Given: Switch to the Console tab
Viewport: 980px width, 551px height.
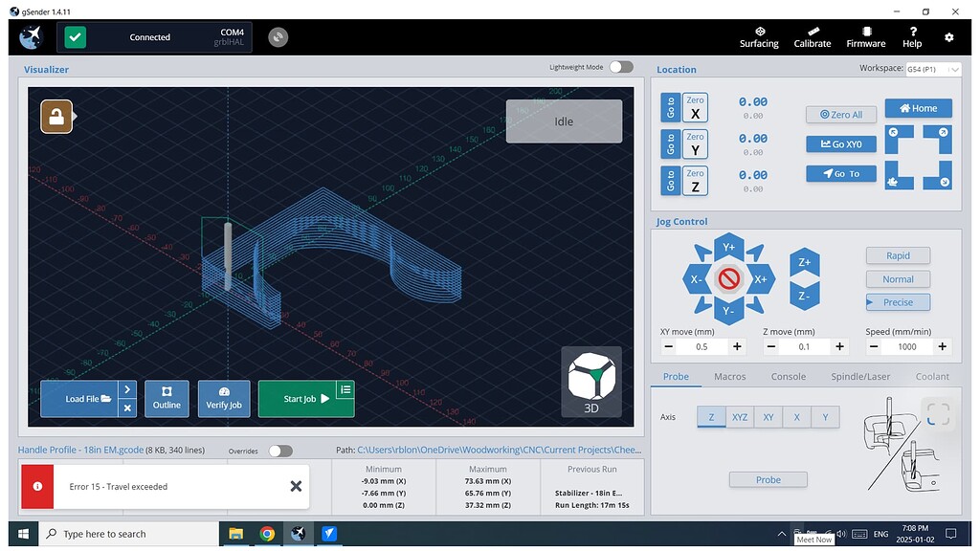Looking at the screenshot, I should click(789, 377).
